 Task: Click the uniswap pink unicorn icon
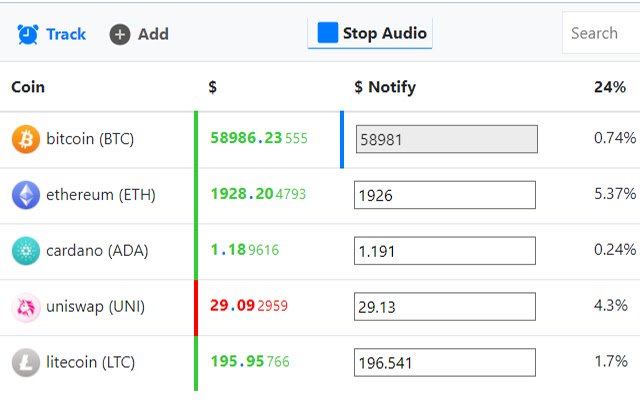tap(26, 307)
